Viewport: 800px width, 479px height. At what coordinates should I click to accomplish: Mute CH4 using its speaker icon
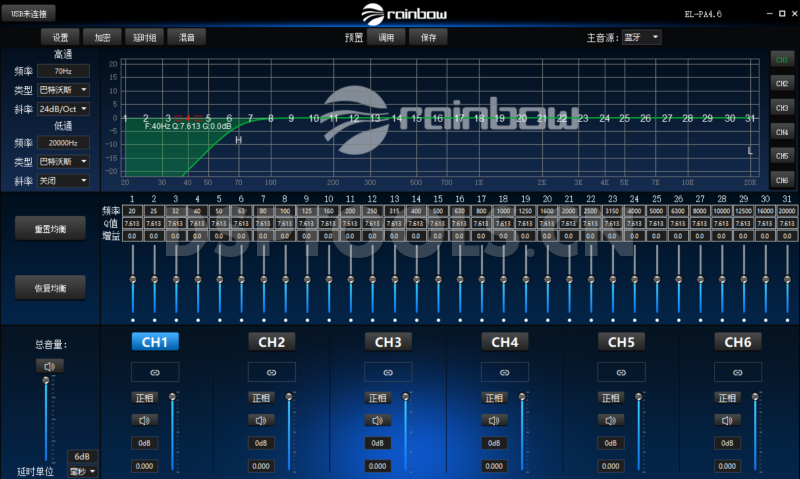pos(494,420)
